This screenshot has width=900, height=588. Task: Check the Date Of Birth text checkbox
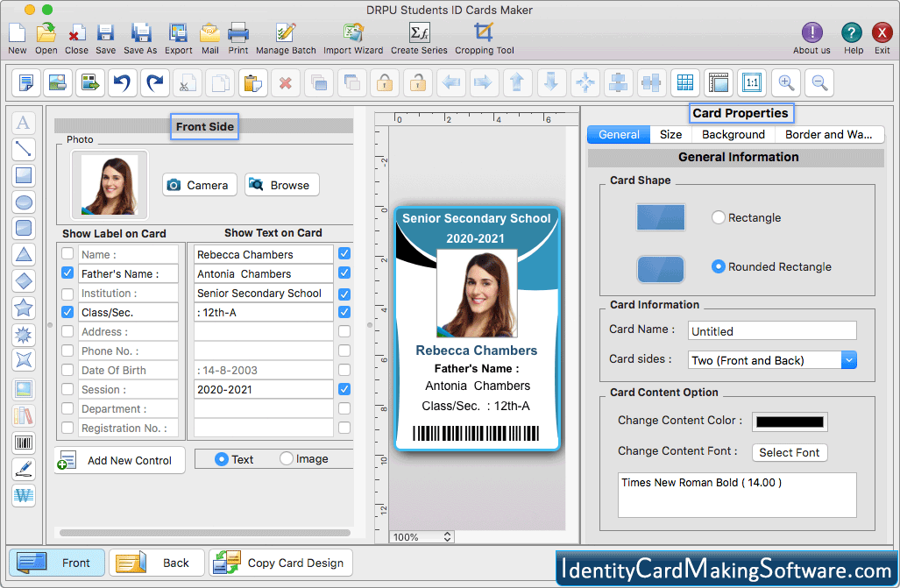coord(344,370)
